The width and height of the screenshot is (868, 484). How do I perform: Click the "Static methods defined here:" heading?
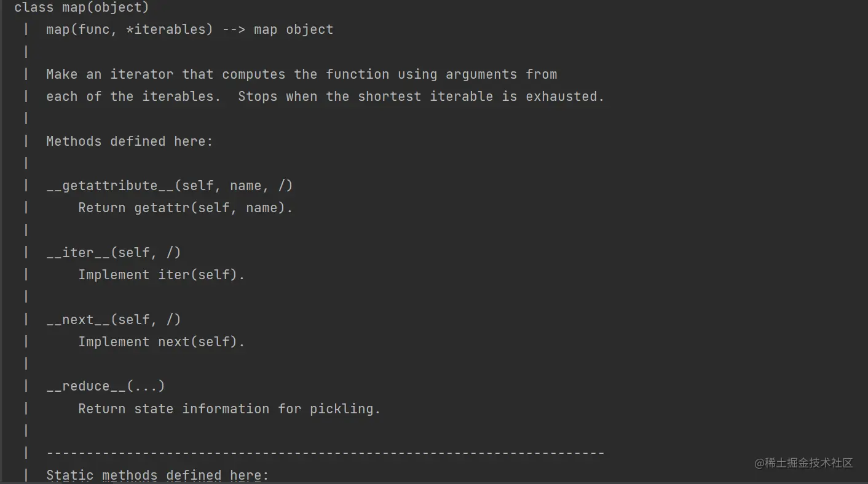pos(157,475)
